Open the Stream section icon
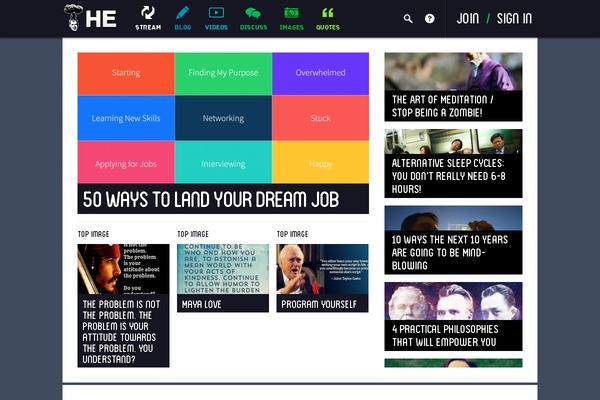Image resolution: width=600 pixels, height=400 pixels. 148,13
